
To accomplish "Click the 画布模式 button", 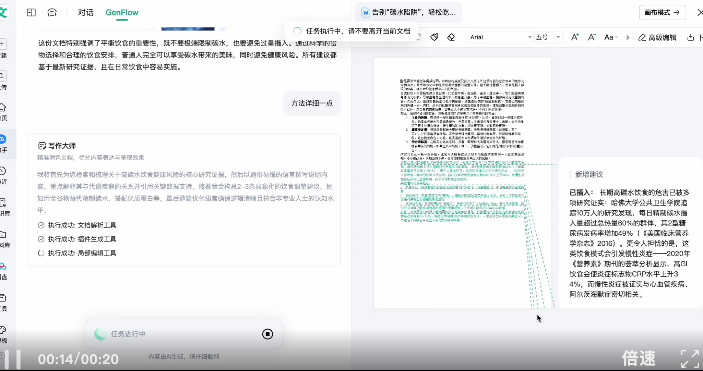I will pos(662,13).
